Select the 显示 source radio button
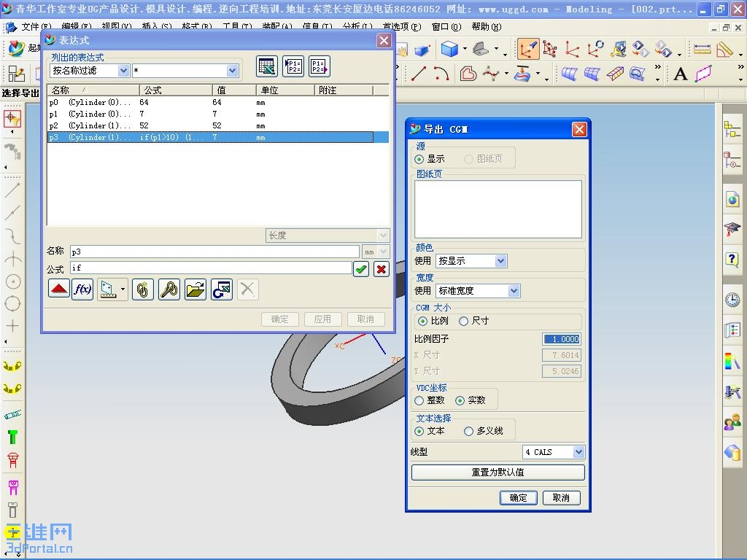 tap(419, 159)
